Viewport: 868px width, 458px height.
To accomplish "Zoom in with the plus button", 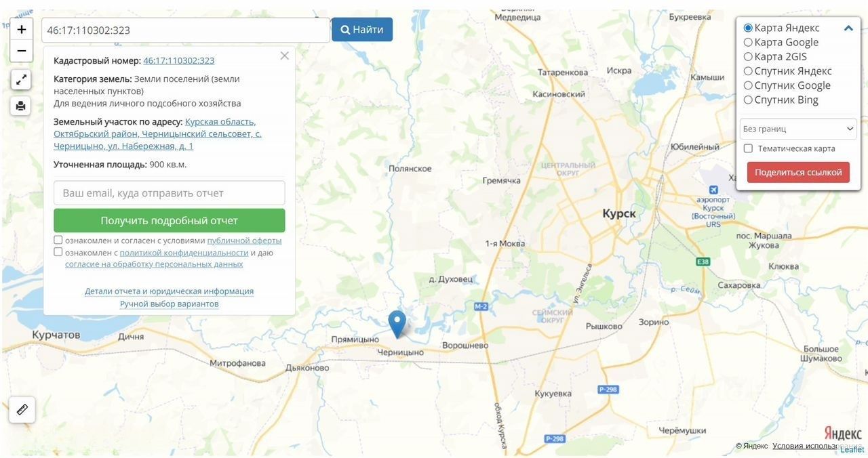I will coord(22,29).
